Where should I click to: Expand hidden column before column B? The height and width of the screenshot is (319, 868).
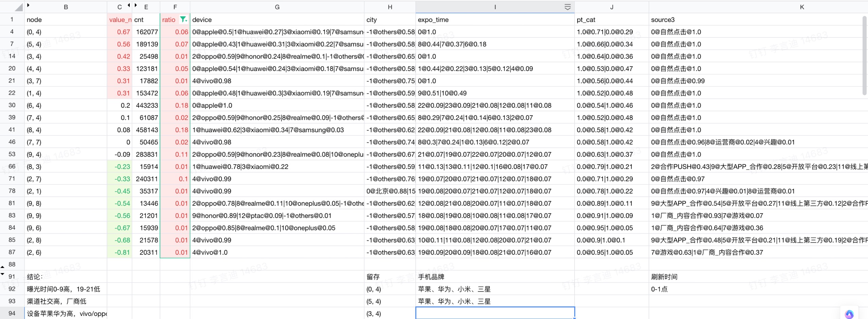coord(28,5)
